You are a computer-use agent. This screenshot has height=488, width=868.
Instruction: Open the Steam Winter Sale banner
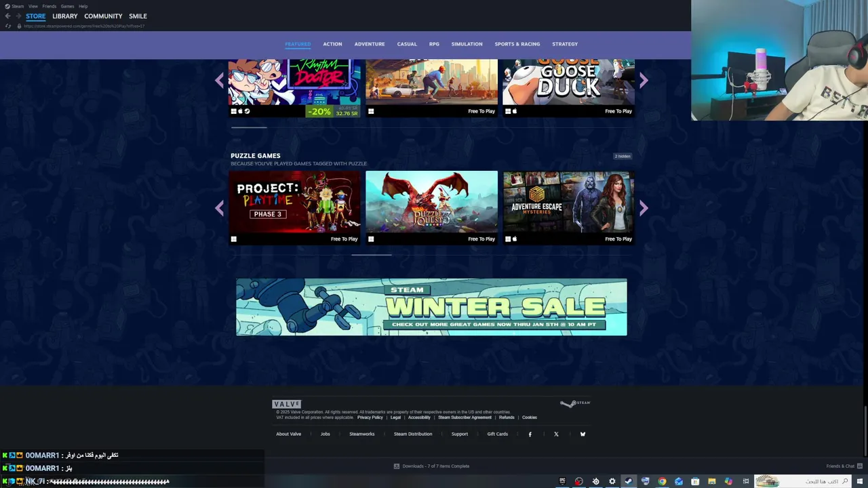431,307
